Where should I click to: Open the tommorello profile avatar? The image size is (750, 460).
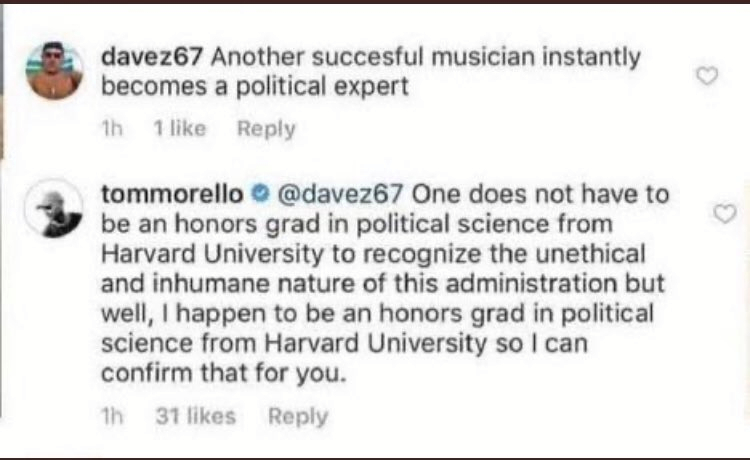(x=53, y=209)
